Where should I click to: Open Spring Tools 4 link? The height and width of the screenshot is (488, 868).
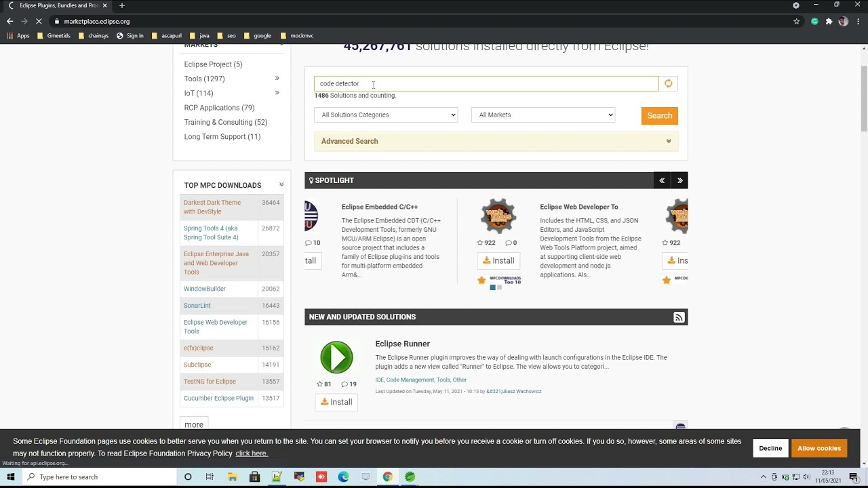pos(211,232)
